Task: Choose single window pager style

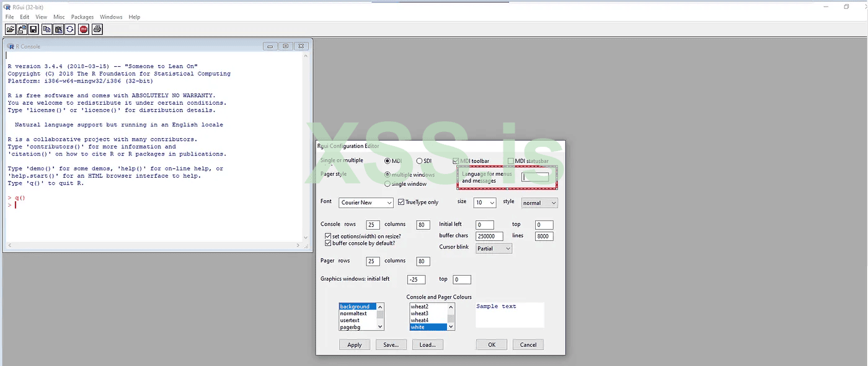Action: tap(387, 184)
